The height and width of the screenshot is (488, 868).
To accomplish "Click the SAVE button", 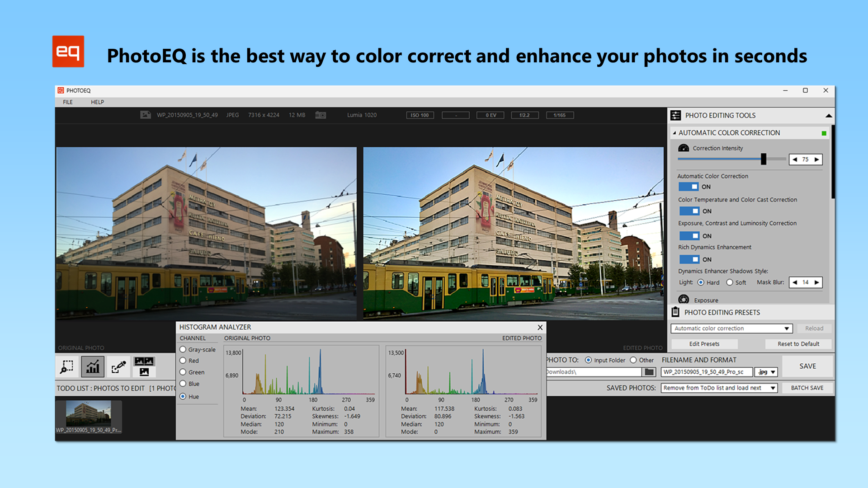I will click(x=807, y=366).
